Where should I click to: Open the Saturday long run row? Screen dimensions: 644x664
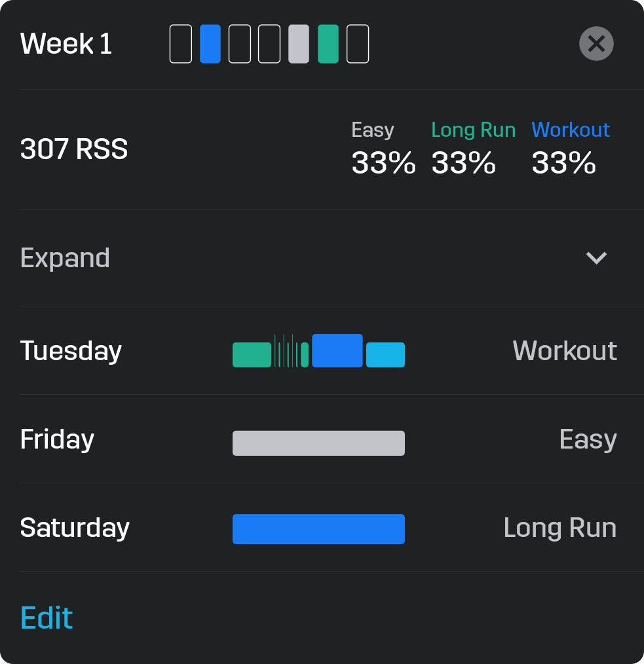(x=322, y=528)
